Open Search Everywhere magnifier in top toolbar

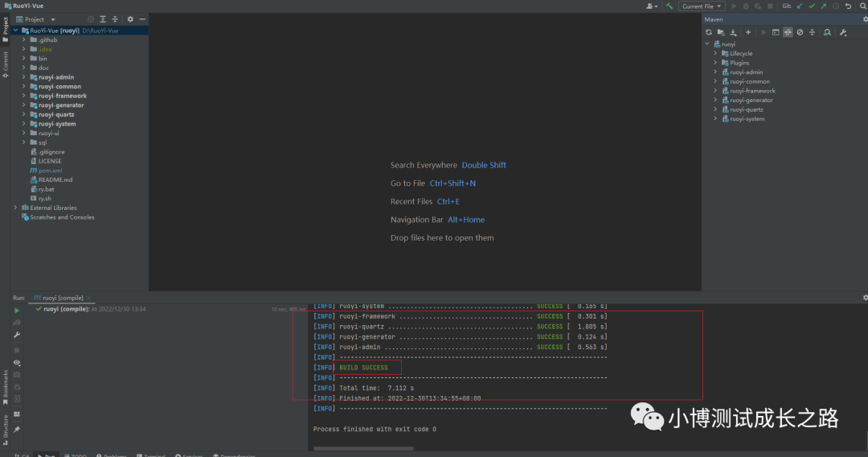[863, 6]
